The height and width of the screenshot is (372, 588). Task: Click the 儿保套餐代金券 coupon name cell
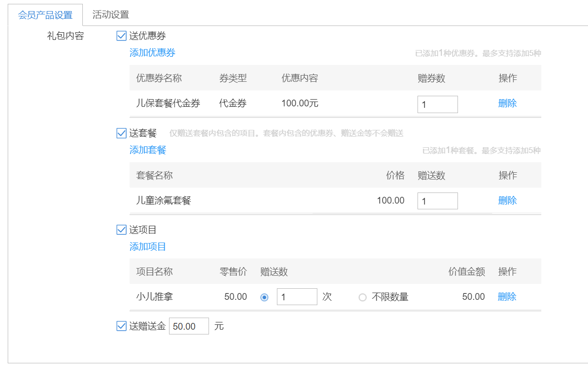168,103
